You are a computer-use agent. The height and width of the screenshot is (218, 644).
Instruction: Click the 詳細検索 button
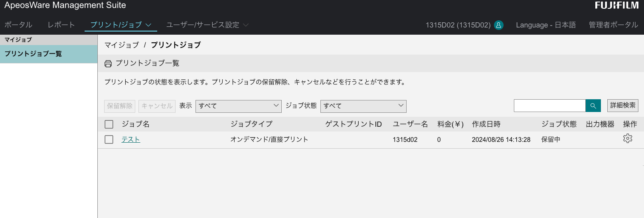click(622, 106)
